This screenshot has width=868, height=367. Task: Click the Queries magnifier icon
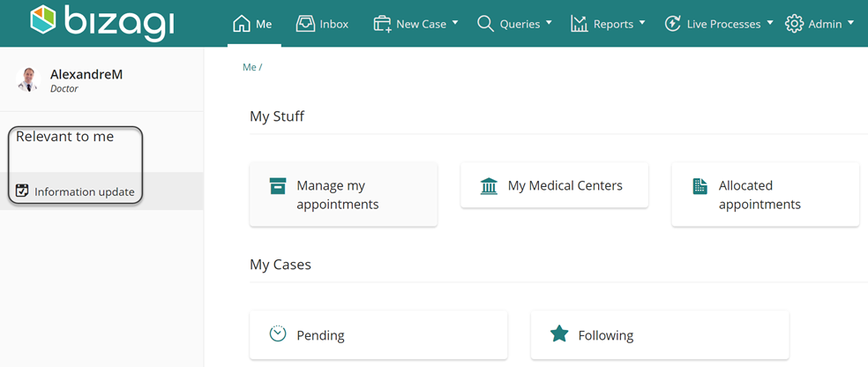click(x=485, y=24)
